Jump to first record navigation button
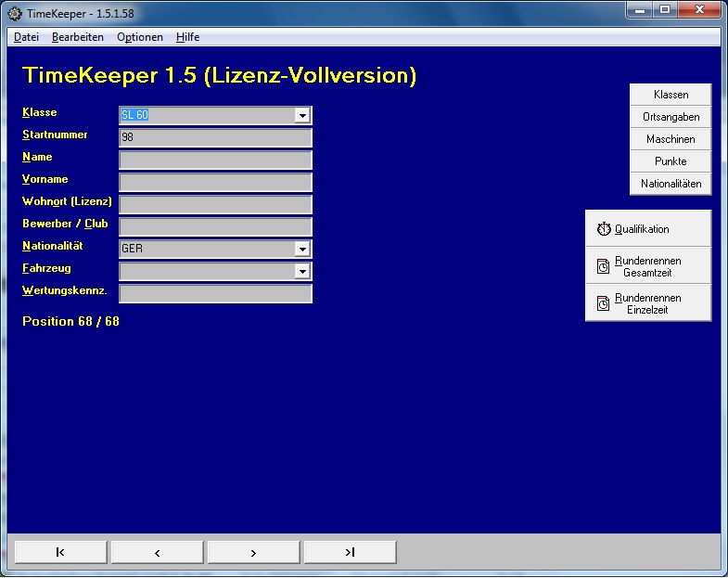Viewport: 728px width, 578px height. [60, 552]
